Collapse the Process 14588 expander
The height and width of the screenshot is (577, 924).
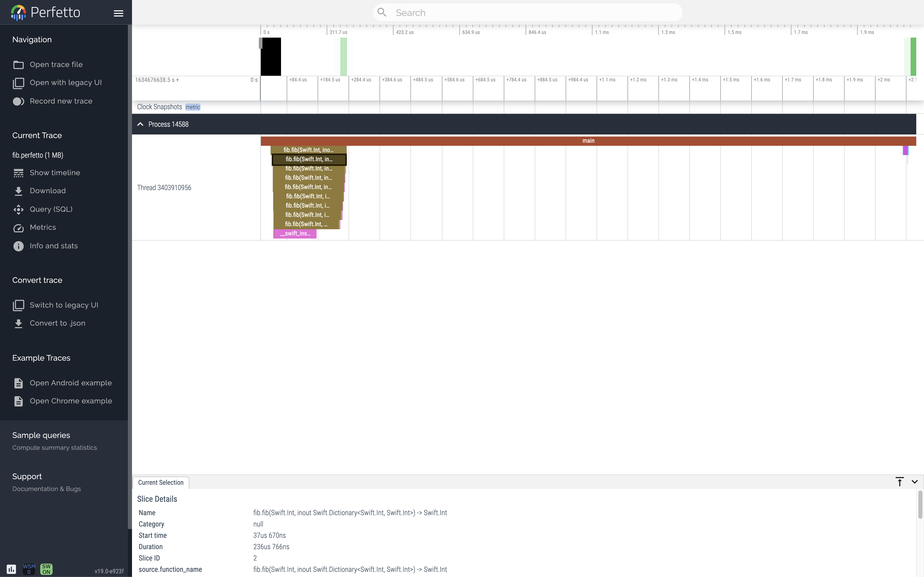click(140, 124)
